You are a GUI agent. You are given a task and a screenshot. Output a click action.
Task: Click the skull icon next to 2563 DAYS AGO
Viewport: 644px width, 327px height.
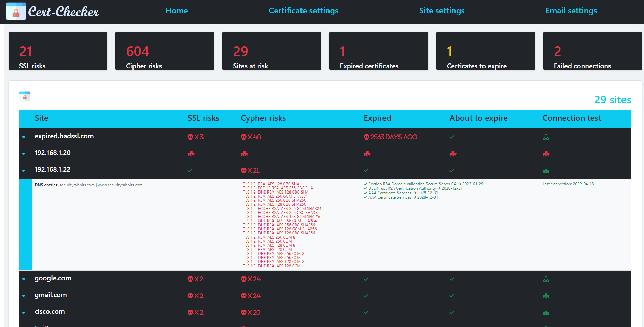(367, 137)
